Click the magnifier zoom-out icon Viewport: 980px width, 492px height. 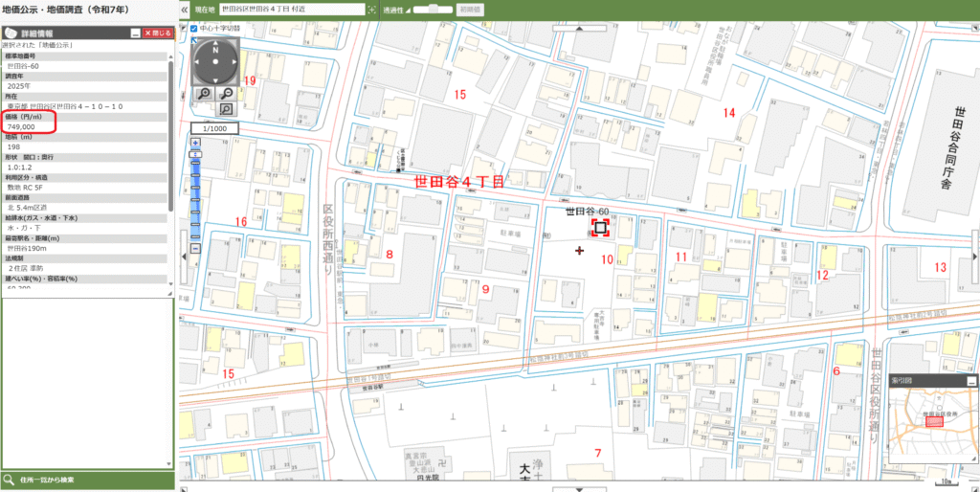point(227,93)
